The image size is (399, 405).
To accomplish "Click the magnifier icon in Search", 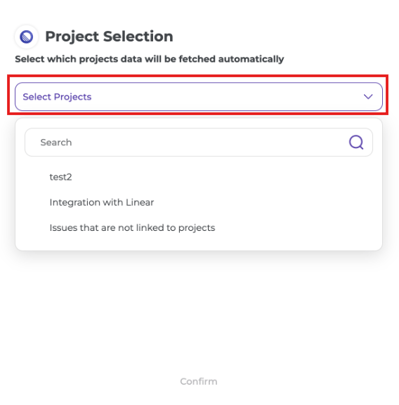I will 356,142.
